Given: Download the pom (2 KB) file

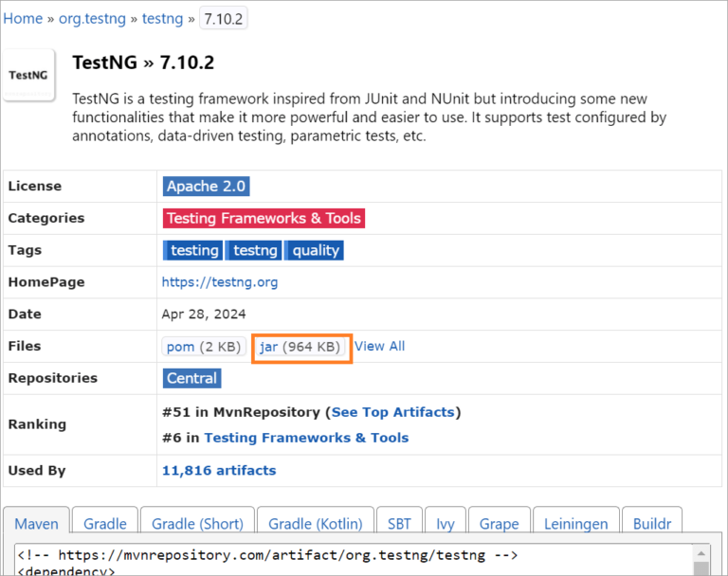Looking at the screenshot, I should tap(204, 347).
